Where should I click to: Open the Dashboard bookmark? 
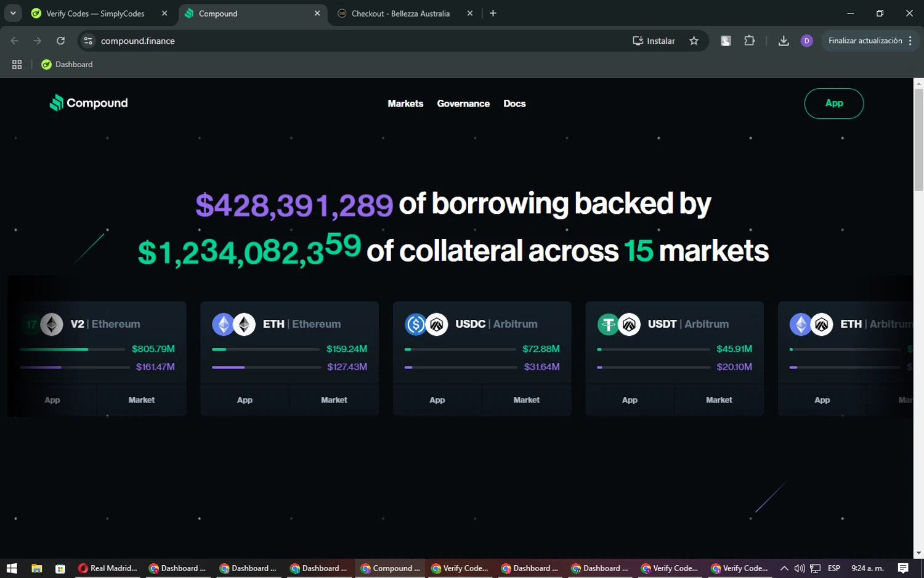coord(67,64)
